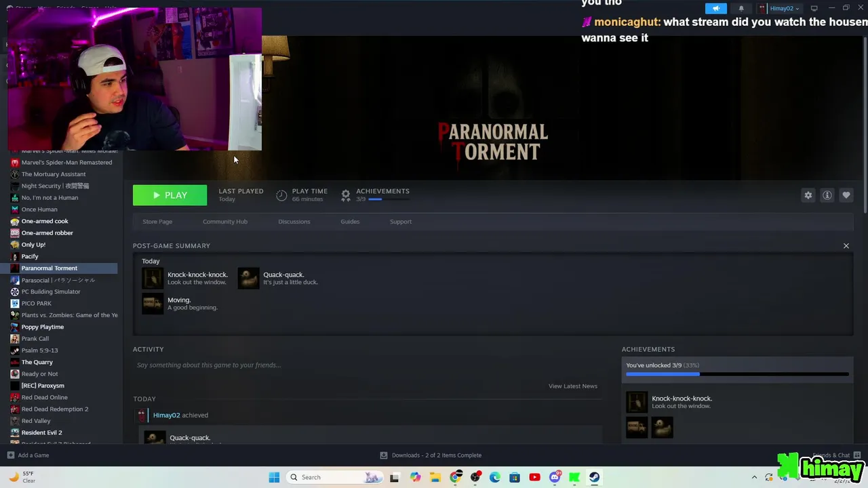Click achievements progress bar in sidebar panel
Image resolution: width=868 pixels, height=488 pixels.
click(x=737, y=374)
